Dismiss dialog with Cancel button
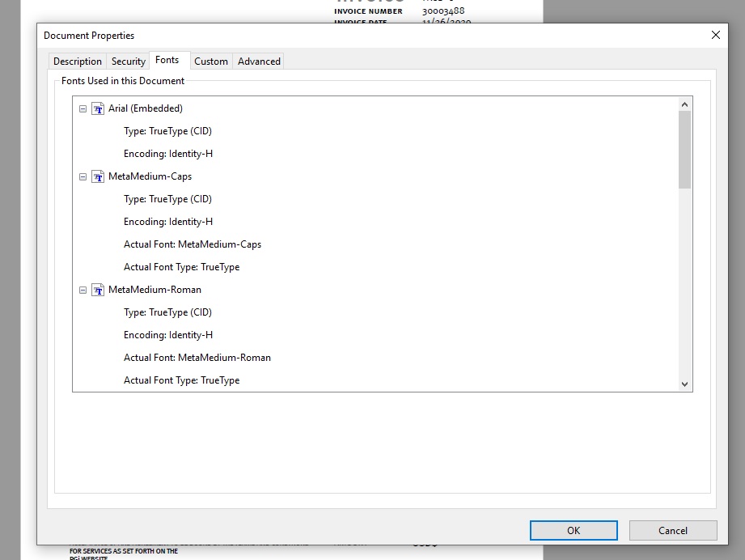 [x=673, y=531]
